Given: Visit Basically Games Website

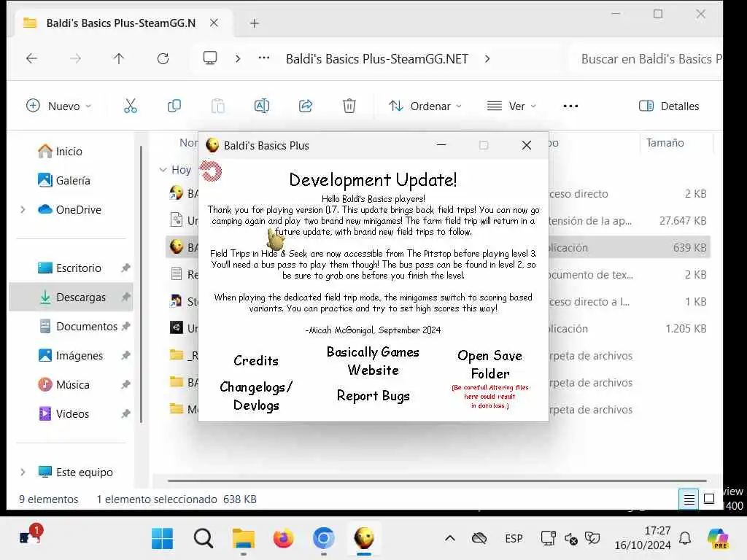Looking at the screenshot, I should [x=373, y=361].
